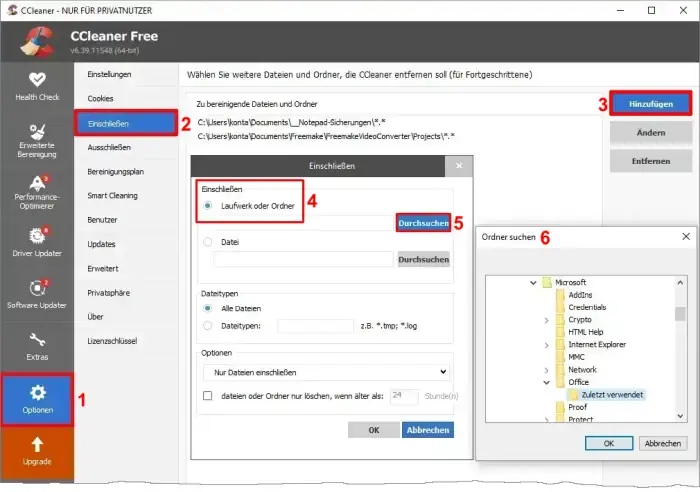The width and height of the screenshot is (700, 492).
Task: Open Optionen gear icon
Action: click(x=38, y=392)
